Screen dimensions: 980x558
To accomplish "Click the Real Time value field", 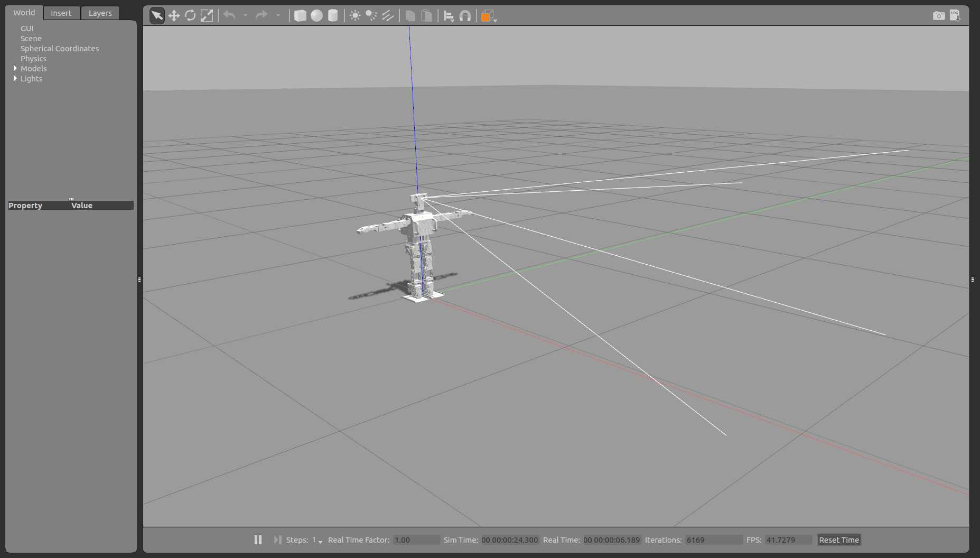I will pos(612,540).
